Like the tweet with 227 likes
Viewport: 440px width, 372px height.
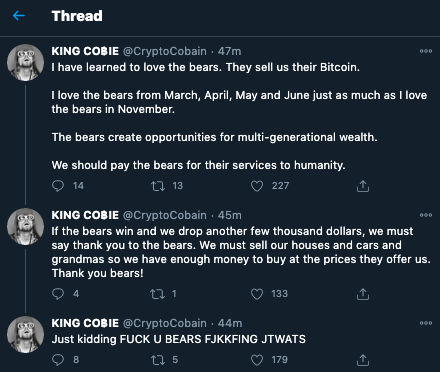257,186
